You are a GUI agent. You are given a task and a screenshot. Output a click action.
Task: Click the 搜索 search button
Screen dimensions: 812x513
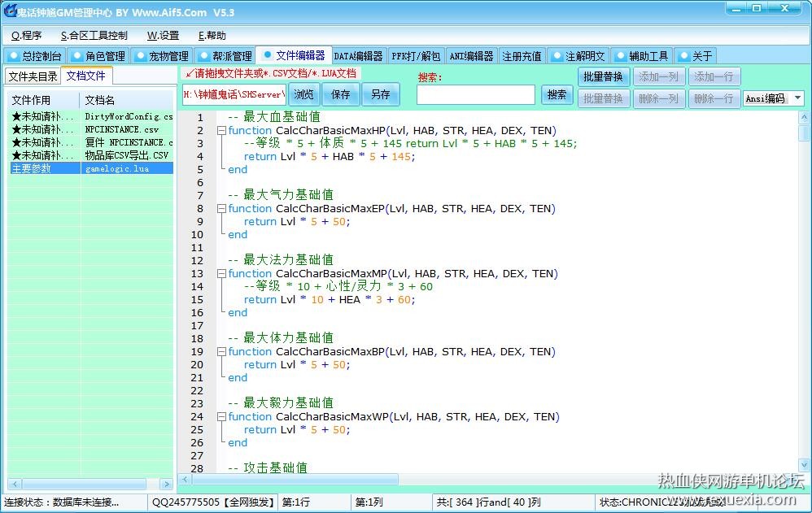coord(557,95)
